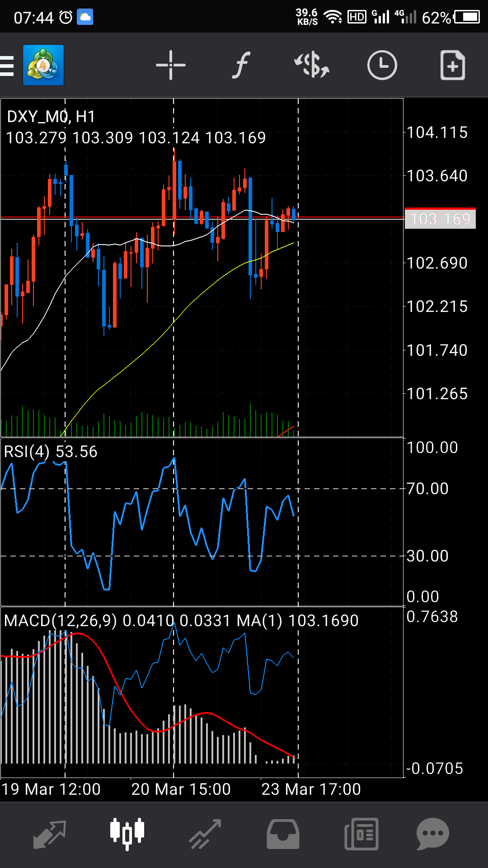Activate the crosshair tool
The width and height of the screenshot is (488, 868).
[170, 66]
